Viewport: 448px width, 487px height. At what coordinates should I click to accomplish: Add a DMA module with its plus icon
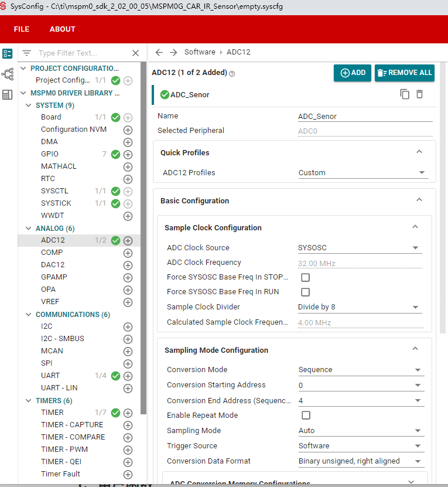[x=128, y=142]
